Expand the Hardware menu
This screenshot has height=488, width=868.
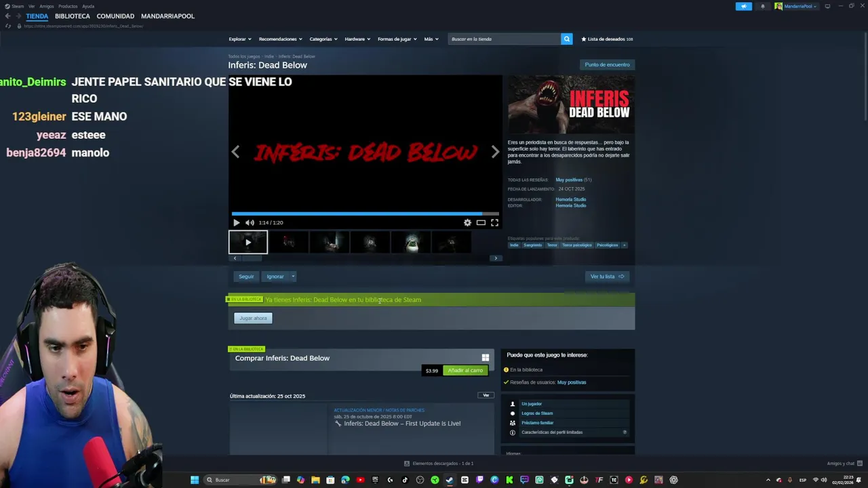[x=357, y=39]
